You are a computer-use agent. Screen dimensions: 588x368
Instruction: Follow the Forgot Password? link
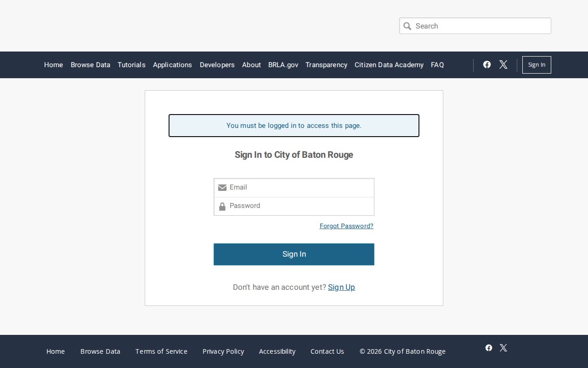point(346,226)
